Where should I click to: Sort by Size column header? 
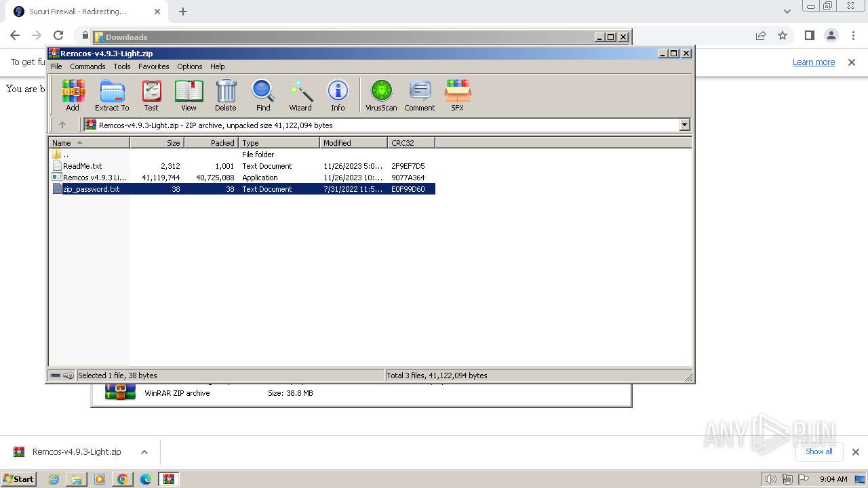tap(157, 143)
